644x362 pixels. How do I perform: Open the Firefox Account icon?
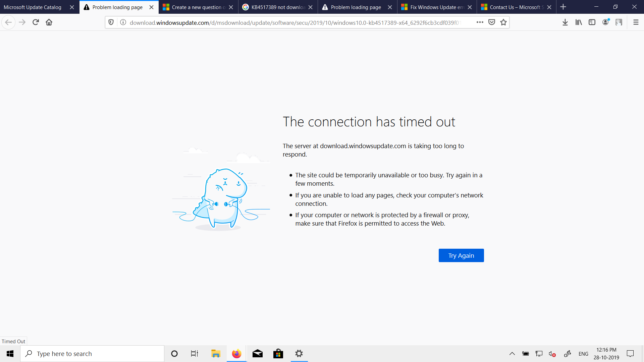coord(605,22)
